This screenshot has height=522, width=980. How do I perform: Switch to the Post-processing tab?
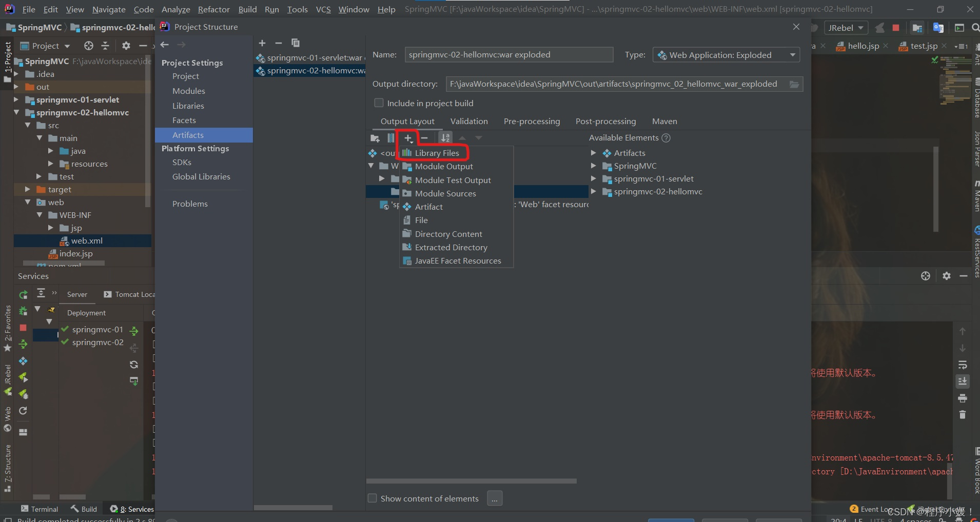coord(605,122)
